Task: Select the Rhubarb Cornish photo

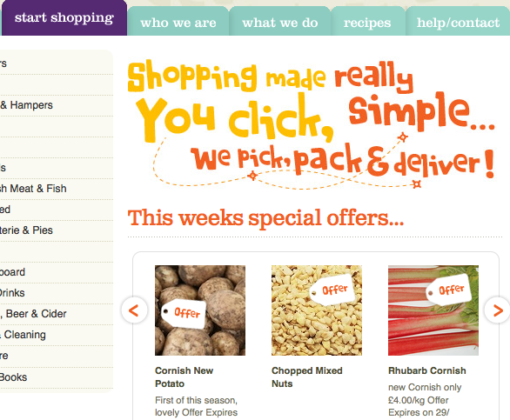Action: [433, 310]
